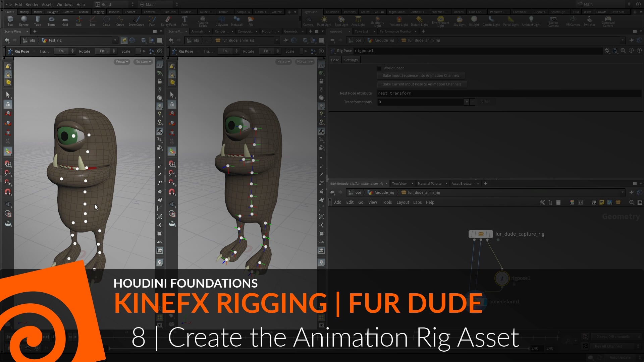Add a Spot Light from the Lights shelf
This screenshot has width=644, height=362.
click(x=341, y=21)
